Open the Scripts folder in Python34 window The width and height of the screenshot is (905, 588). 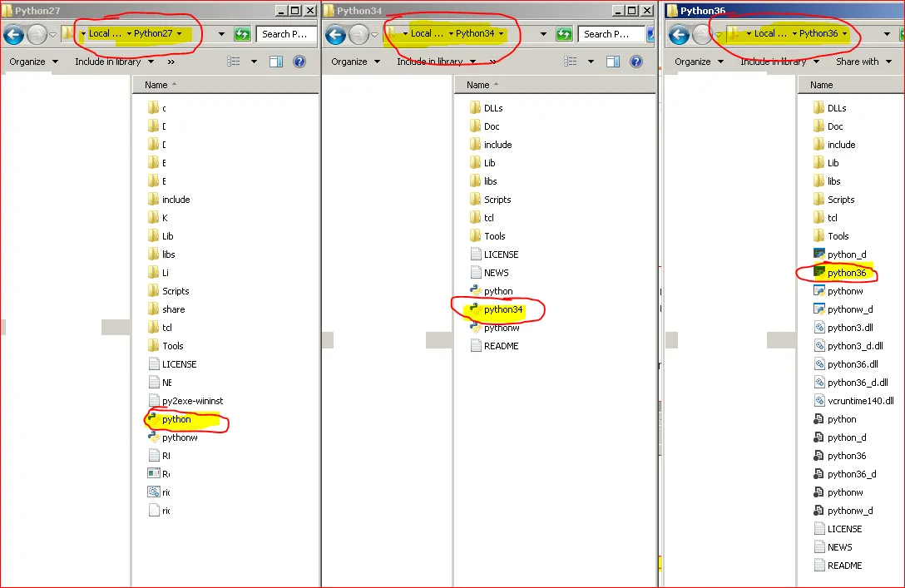coord(491,199)
